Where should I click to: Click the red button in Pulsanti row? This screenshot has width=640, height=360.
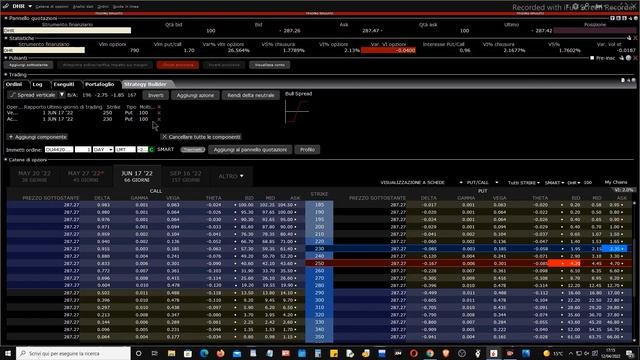[178, 65]
